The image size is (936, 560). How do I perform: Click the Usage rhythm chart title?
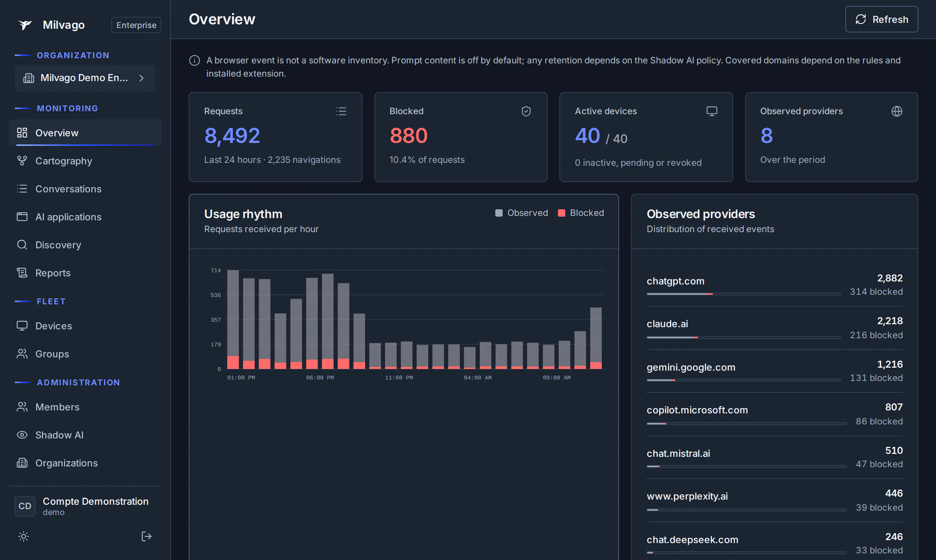click(243, 214)
